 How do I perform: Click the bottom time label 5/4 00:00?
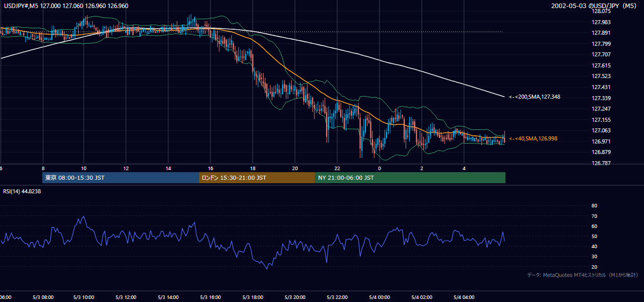point(379,297)
